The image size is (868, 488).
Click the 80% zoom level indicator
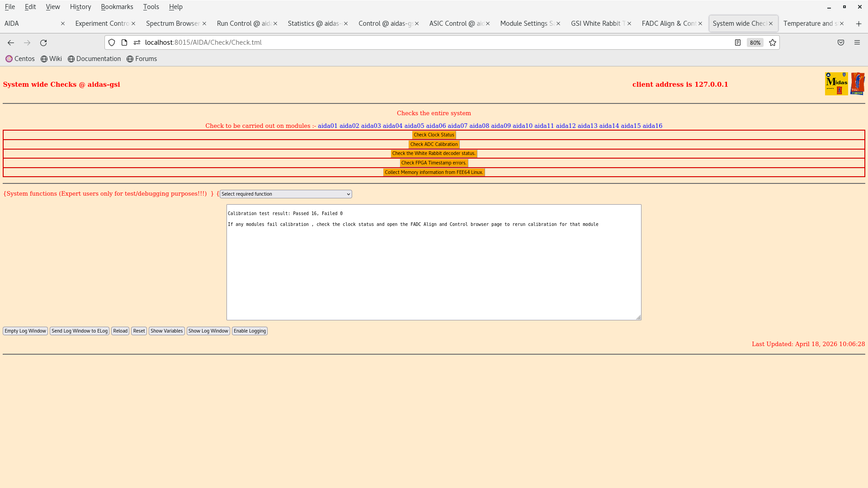[755, 42]
